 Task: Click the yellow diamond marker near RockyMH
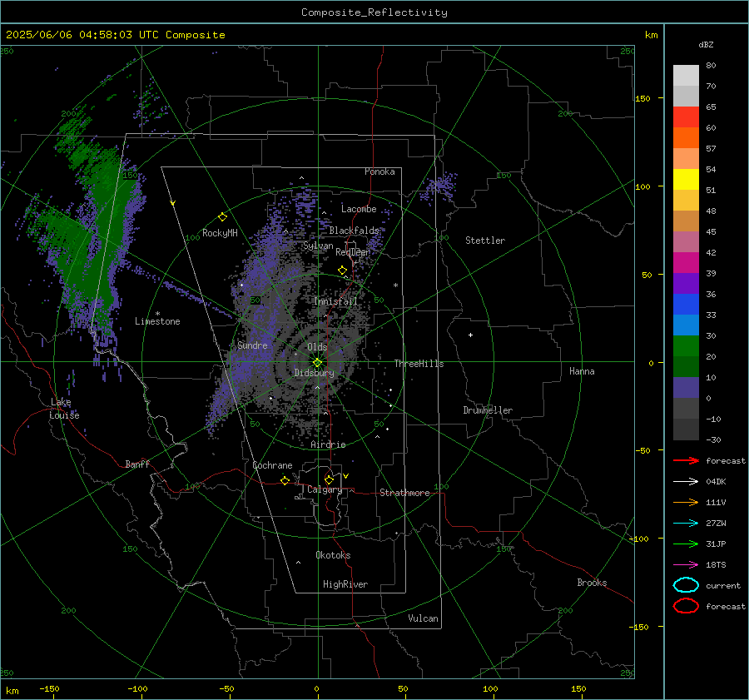222,217
